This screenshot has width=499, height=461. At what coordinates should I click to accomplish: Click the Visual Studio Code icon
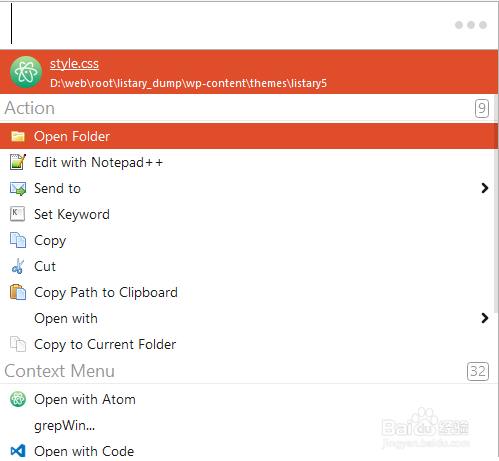[18, 451]
